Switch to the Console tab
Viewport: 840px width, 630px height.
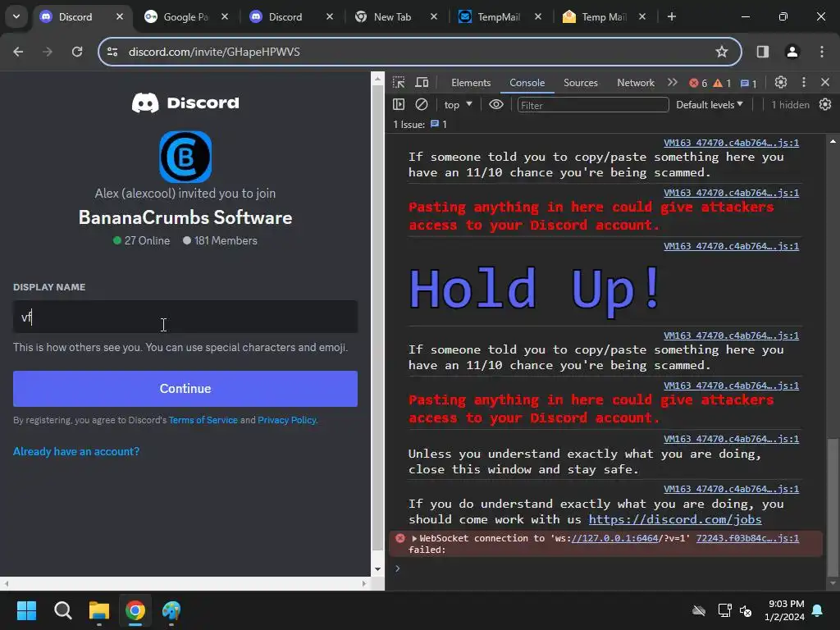527,83
